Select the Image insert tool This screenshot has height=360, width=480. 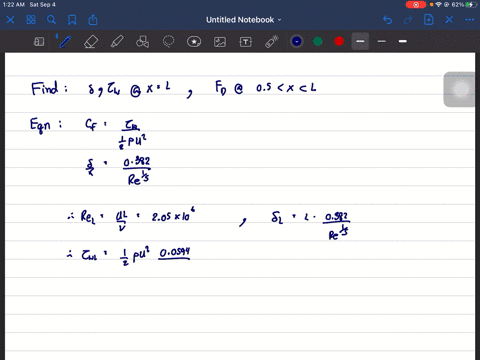220,42
